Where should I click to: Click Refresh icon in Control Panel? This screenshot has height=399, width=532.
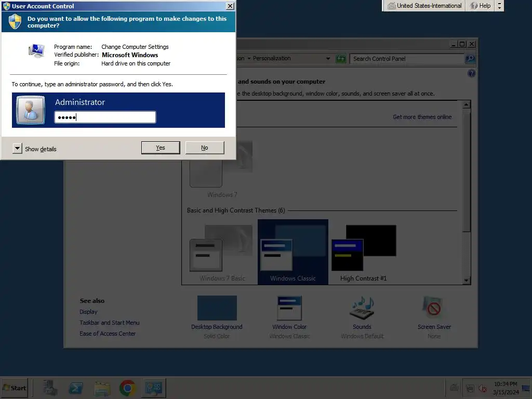tap(341, 59)
